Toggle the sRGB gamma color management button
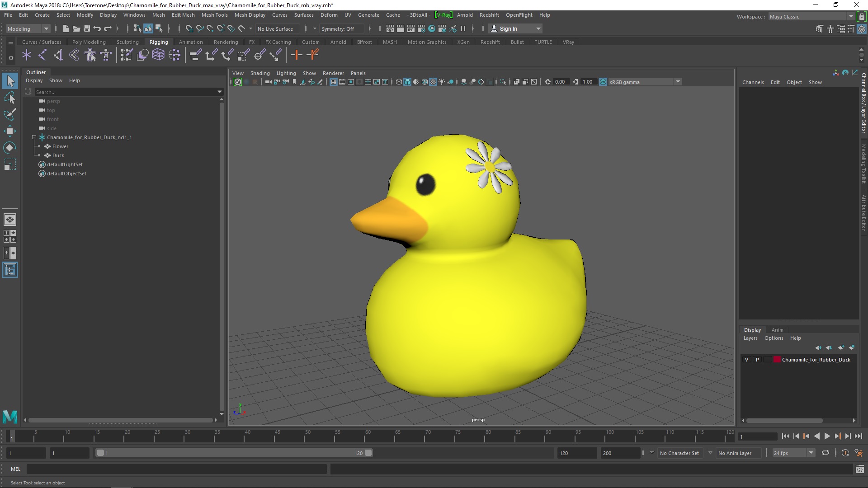This screenshot has height=488, width=868. coord(603,82)
